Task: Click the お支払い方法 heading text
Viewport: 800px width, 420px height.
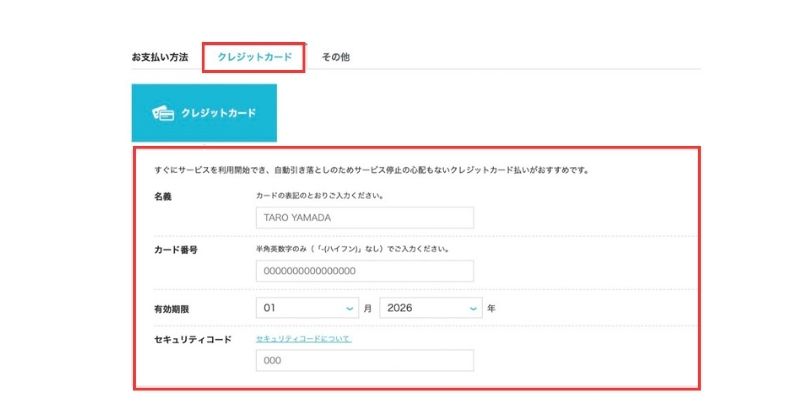Action: pyautogui.click(x=160, y=57)
